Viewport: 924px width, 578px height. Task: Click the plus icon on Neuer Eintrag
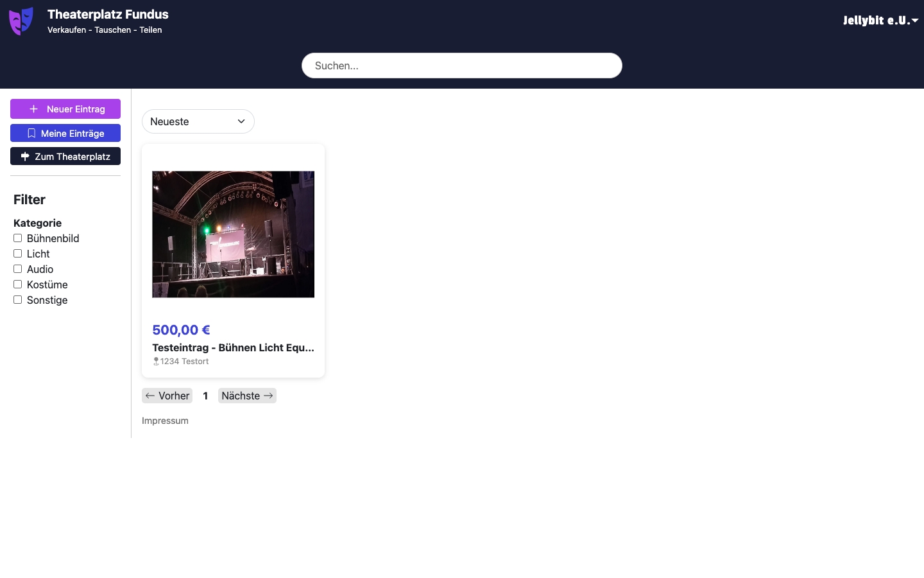[34, 109]
